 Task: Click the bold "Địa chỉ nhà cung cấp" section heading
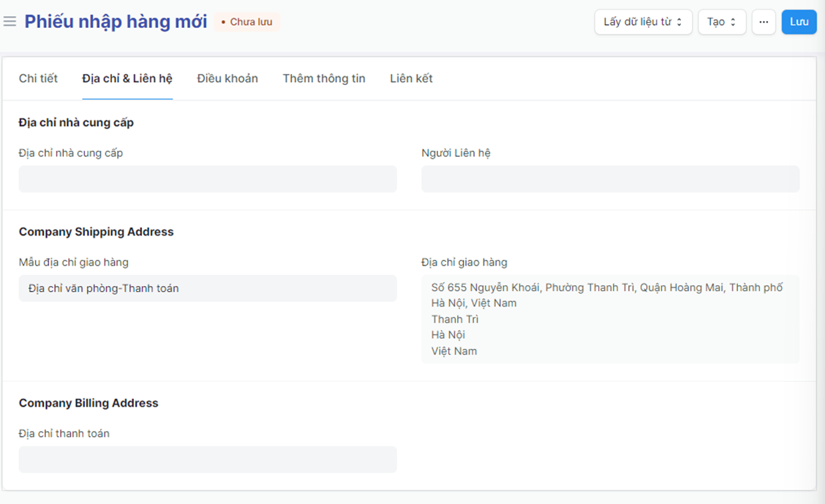point(76,122)
